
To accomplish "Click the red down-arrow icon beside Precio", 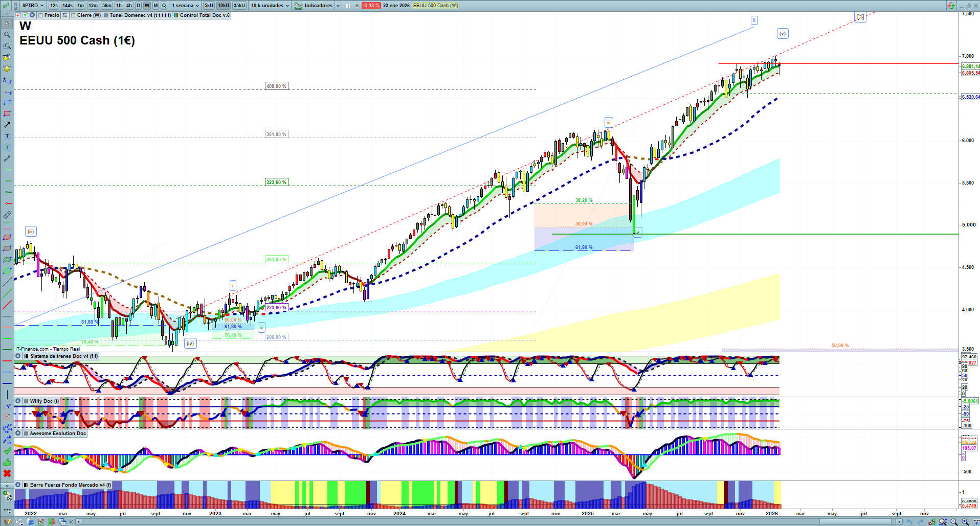I will 18,15.
